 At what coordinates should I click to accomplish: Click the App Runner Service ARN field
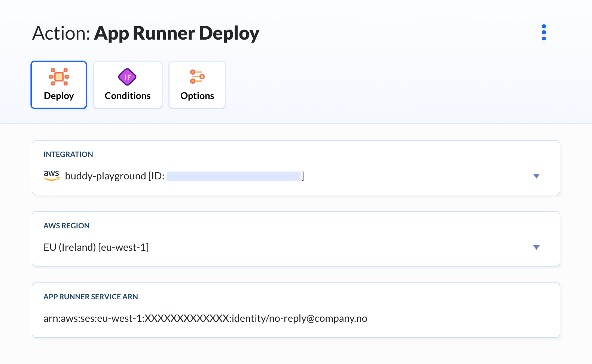(x=296, y=310)
